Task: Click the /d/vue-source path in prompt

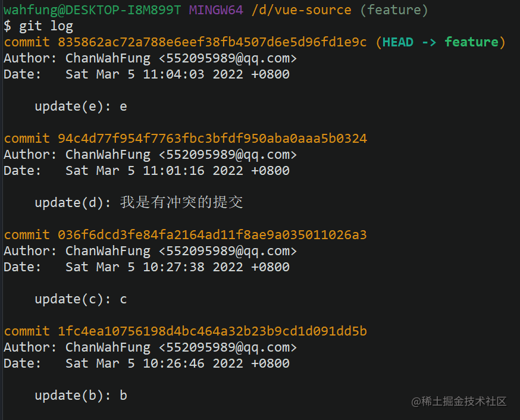Action: point(302,10)
